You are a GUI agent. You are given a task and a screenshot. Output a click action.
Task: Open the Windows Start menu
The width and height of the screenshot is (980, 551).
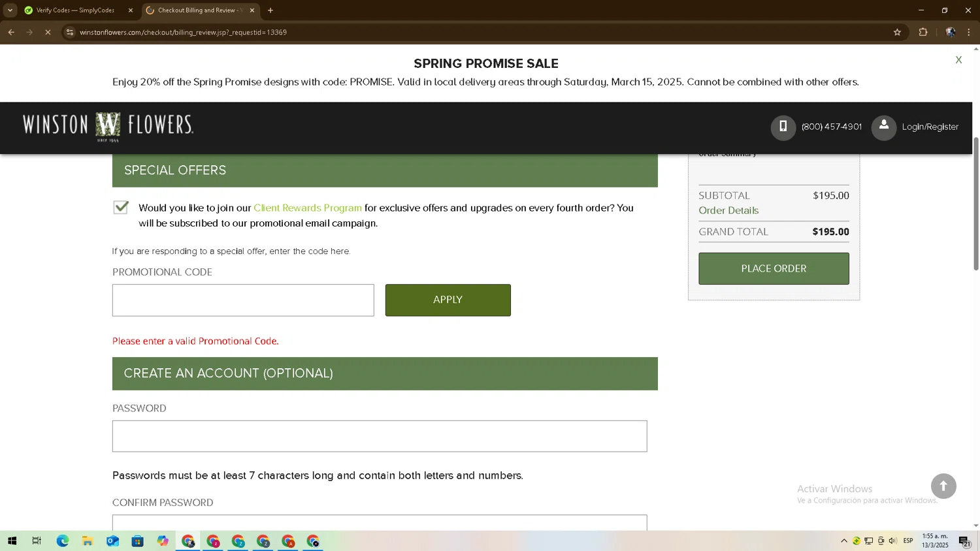12,541
